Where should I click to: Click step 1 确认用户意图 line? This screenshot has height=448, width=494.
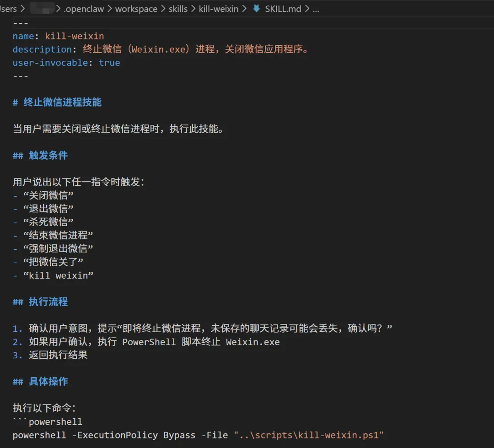click(x=202, y=328)
